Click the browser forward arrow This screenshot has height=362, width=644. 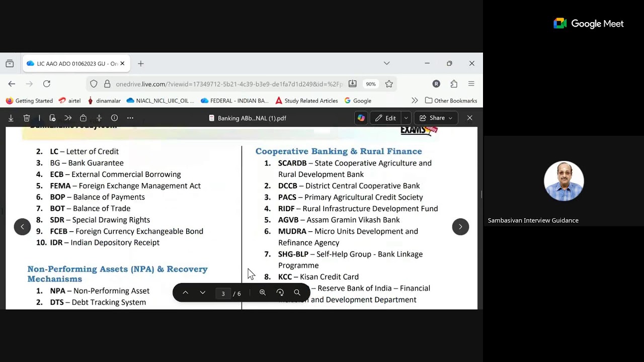click(29, 84)
